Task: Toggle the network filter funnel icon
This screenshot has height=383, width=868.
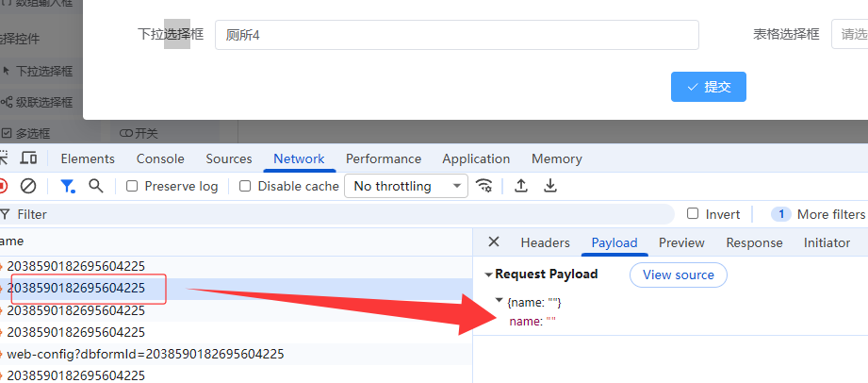Action: (68, 186)
